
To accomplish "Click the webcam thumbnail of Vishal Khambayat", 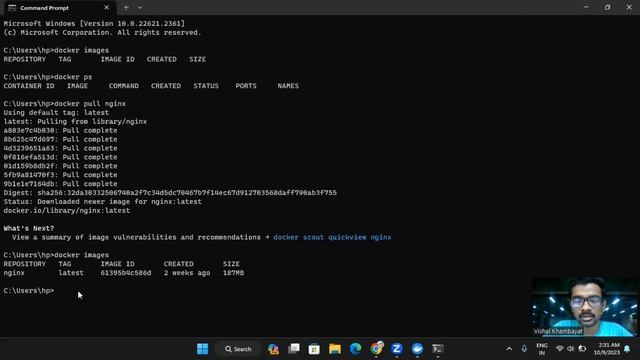I will coord(584,306).
